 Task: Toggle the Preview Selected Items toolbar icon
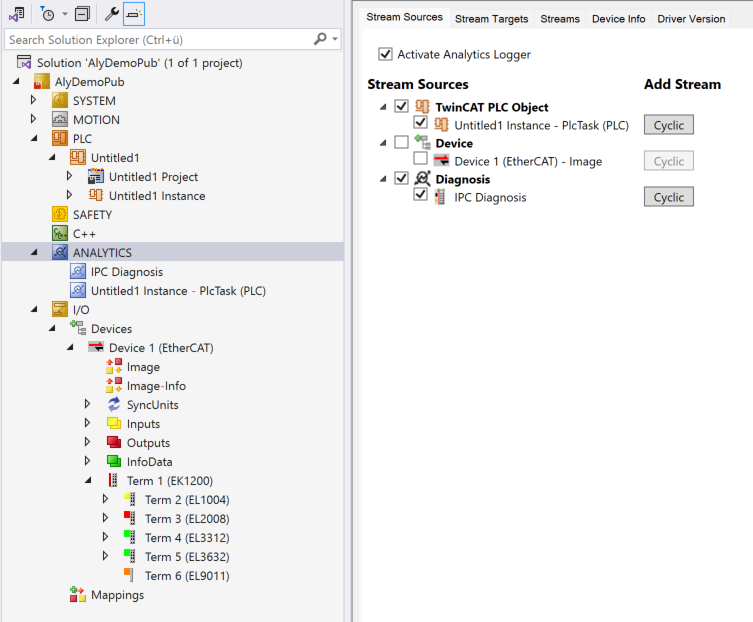coord(134,14)
